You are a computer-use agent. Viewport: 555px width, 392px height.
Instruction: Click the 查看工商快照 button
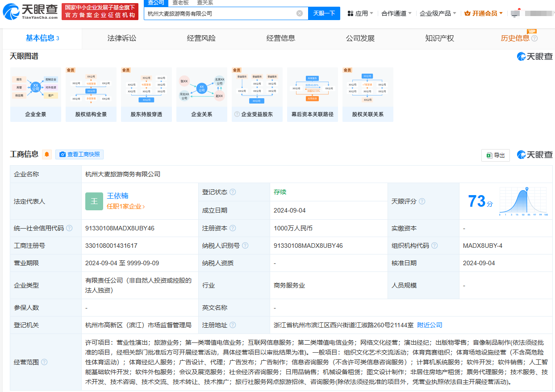pos(79,154)
